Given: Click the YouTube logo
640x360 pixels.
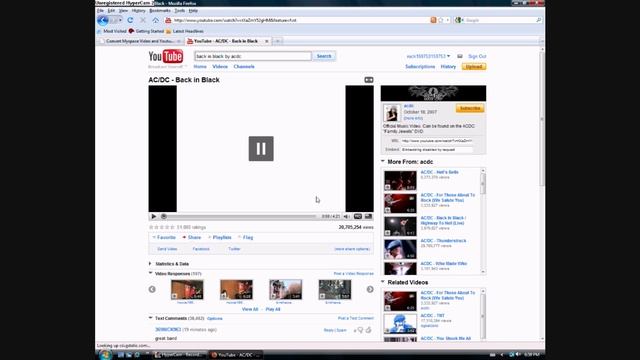Looking at the screenshot, I should tap(166, 56).
